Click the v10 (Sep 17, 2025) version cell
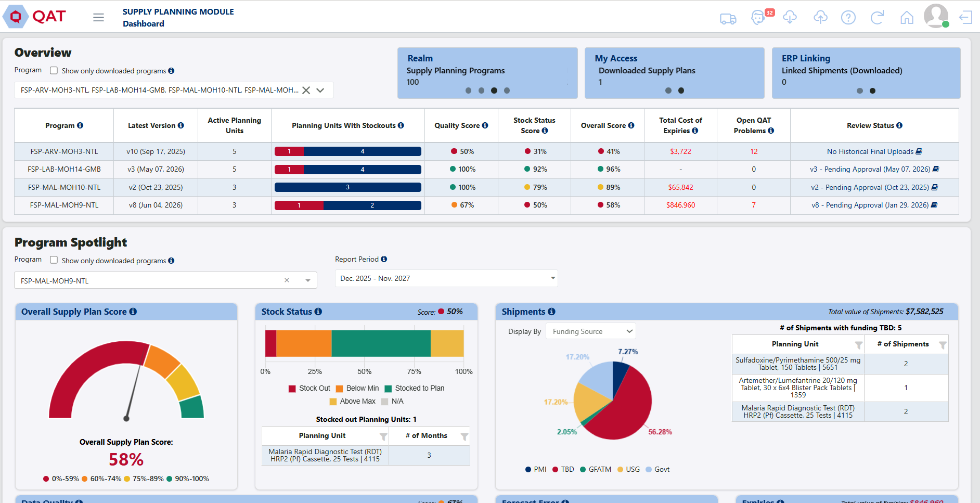 [x=156, y=151]
